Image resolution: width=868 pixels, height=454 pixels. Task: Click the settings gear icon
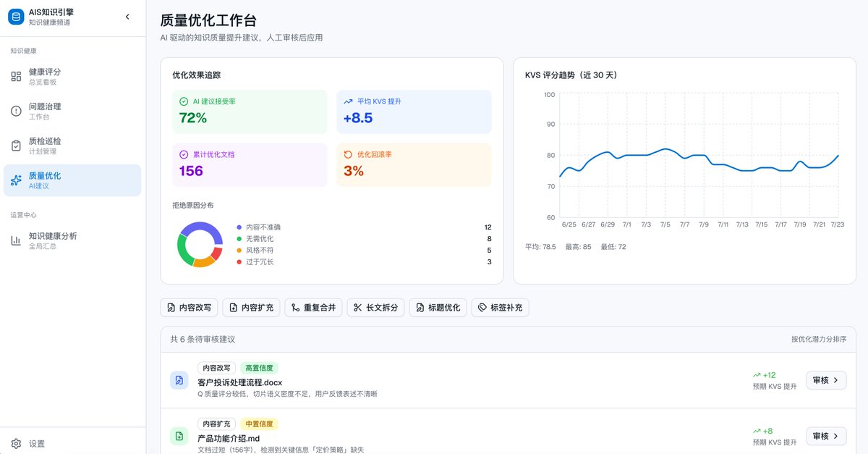pyautogui.click(x=16, y=443)
